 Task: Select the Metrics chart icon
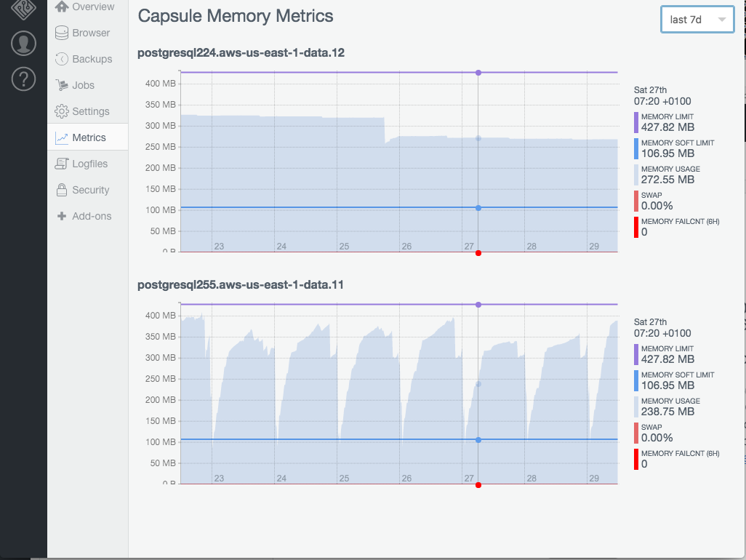coord(62,137)
